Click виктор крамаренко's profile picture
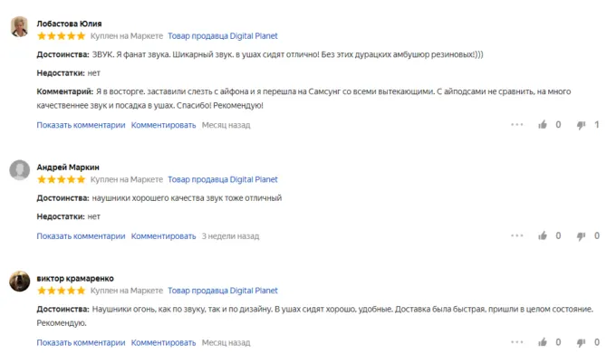This screenshot has width=616, height=364. point(19,282)
